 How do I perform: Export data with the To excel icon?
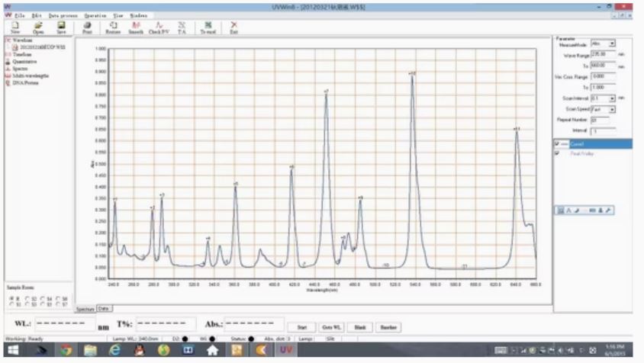pos(208,27)
